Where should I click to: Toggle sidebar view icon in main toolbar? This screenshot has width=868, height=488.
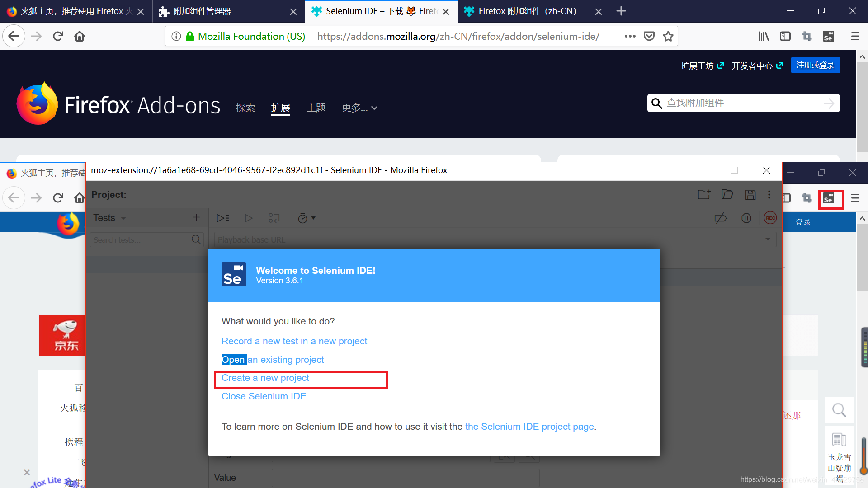point(785,36)
